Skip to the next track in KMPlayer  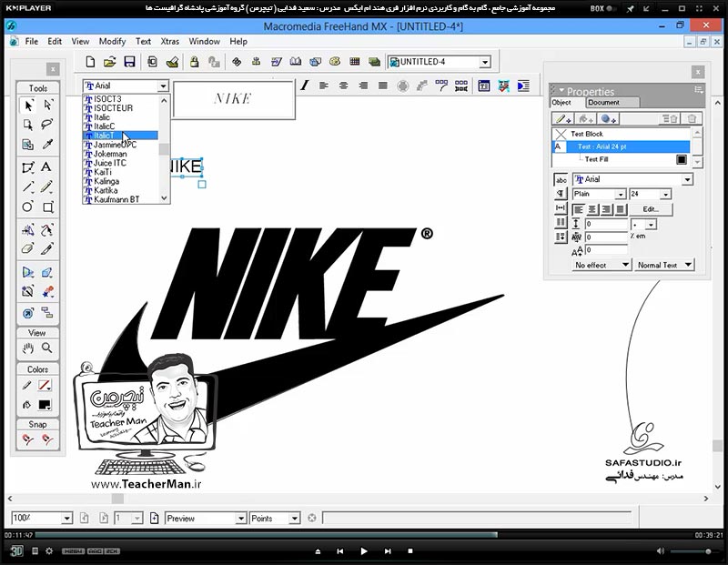388,551
